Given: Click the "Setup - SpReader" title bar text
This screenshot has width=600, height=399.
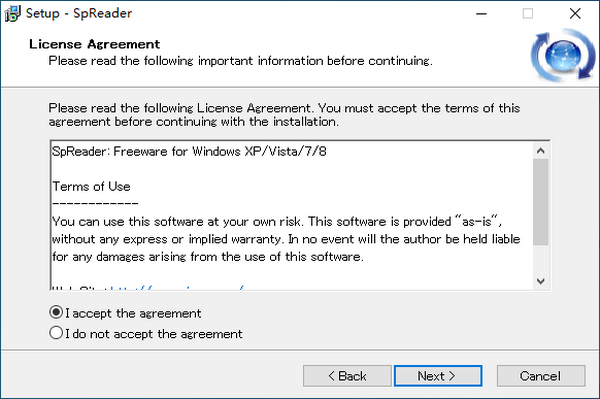Looking at the screenshot, I should [x=79, y=13].
